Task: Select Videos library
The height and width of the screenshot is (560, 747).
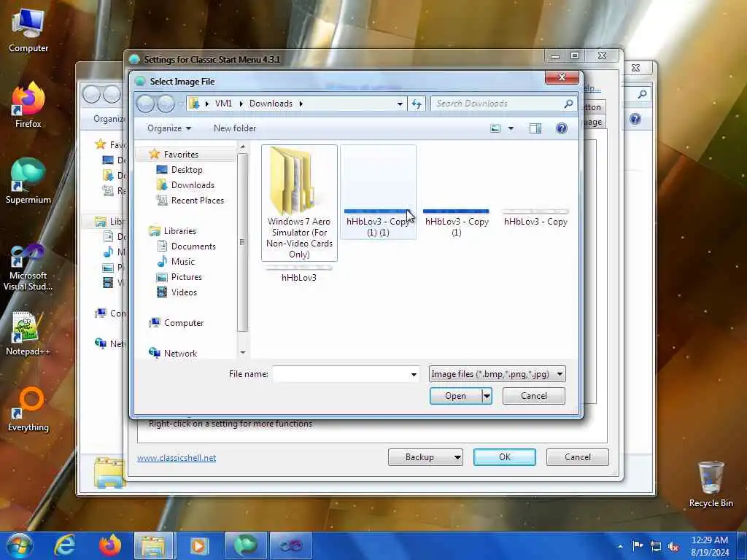Action: (183, 292)
